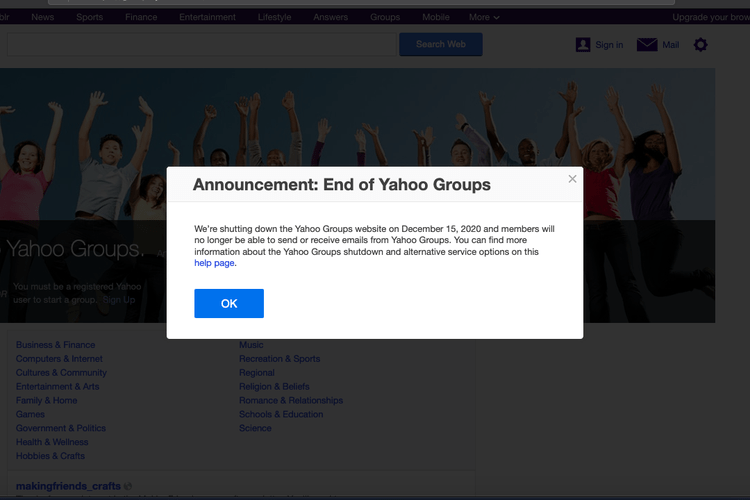
Task: Click the Sign Up link
Action: coord(118,300)
